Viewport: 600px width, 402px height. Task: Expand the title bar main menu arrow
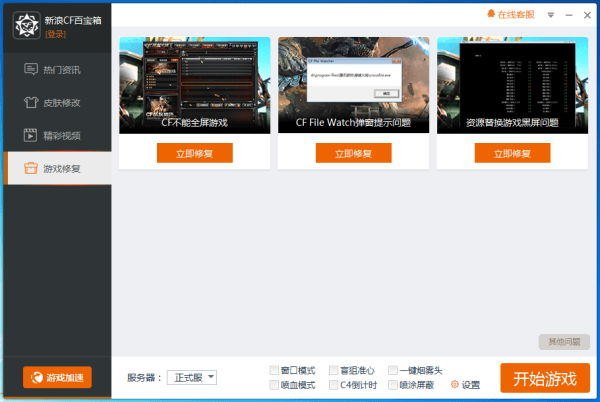(x=550, y=16)
